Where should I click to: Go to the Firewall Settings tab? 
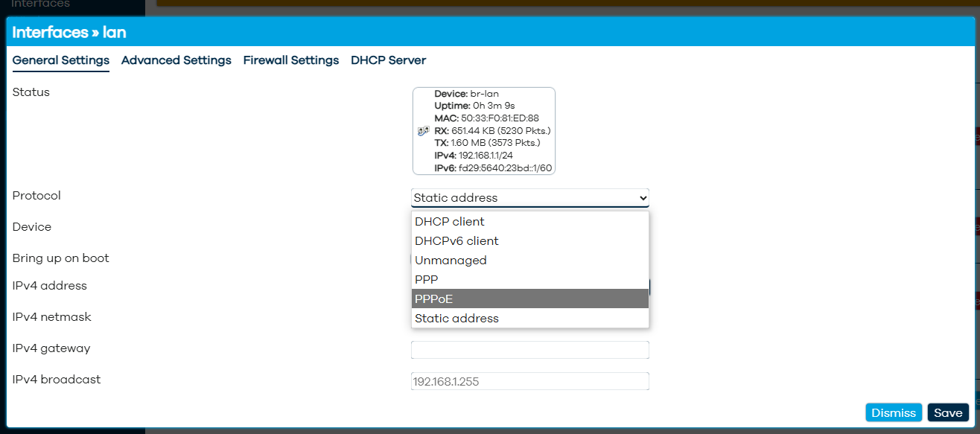291,60
